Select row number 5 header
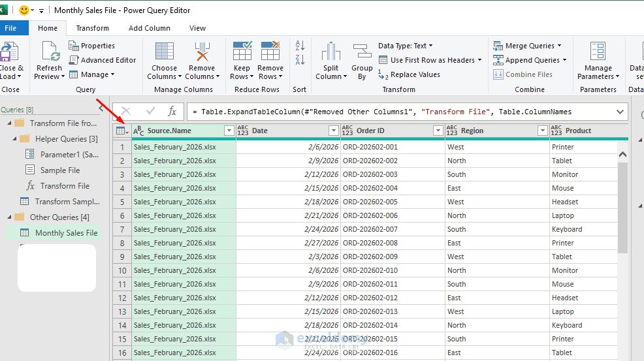Viewport: 644px width, 361px height. 122,202
